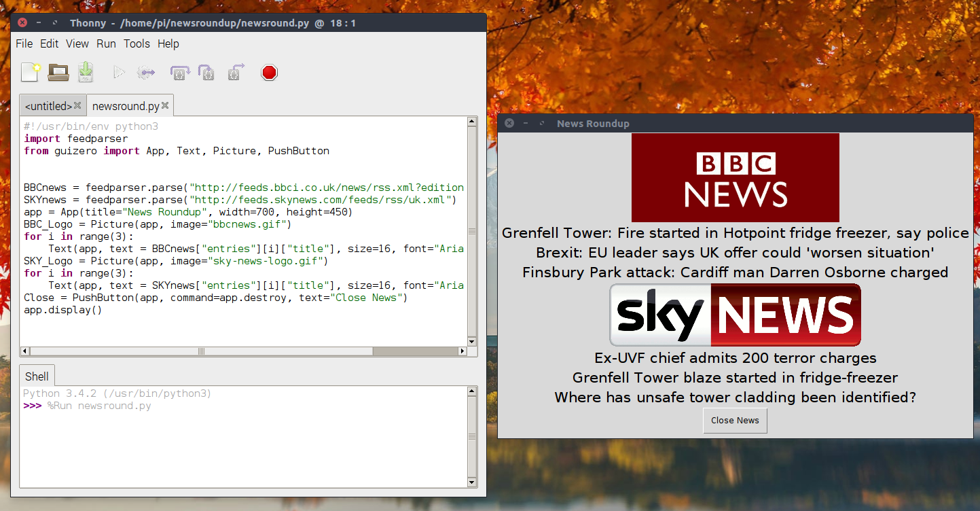Click the Shell vertical scrollbar thumb

472,436
